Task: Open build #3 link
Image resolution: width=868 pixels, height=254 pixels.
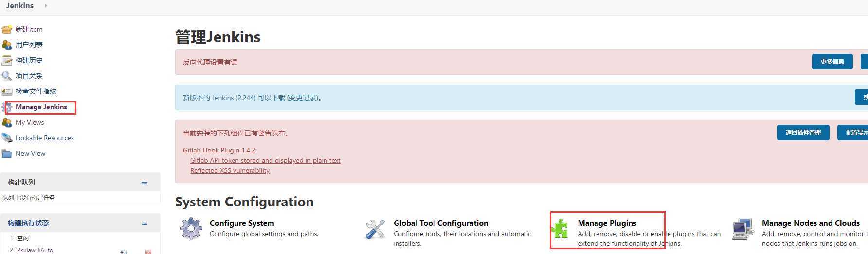Action: tap(123, 251)
